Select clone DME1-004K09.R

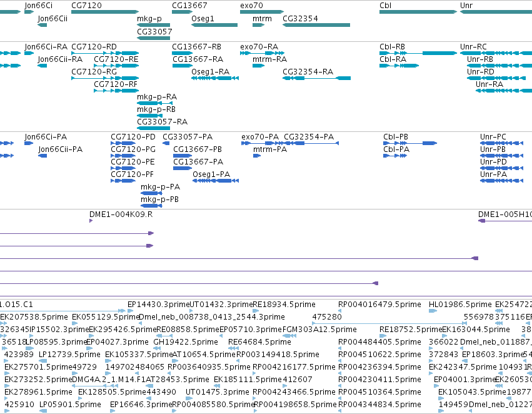click(x=91, y=221)
